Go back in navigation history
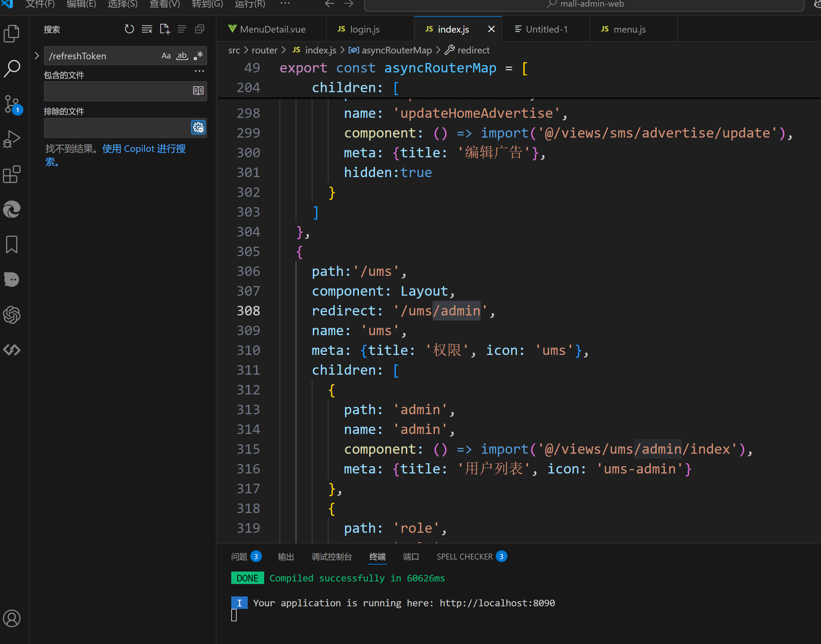Viewport: 821px width, 644px height. 330,4
